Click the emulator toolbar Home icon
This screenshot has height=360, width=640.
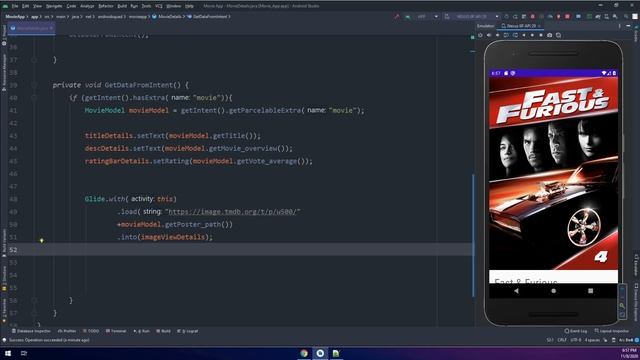532,35
